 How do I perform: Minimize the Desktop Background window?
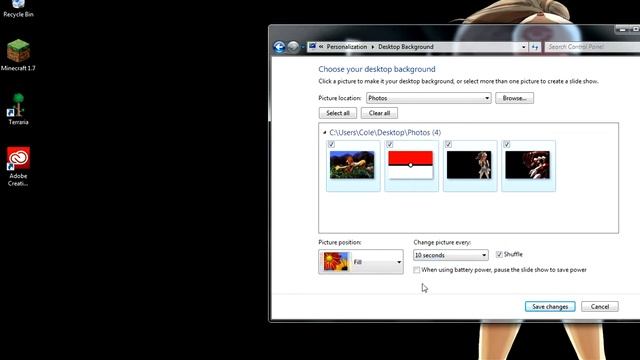click(622, 29)
